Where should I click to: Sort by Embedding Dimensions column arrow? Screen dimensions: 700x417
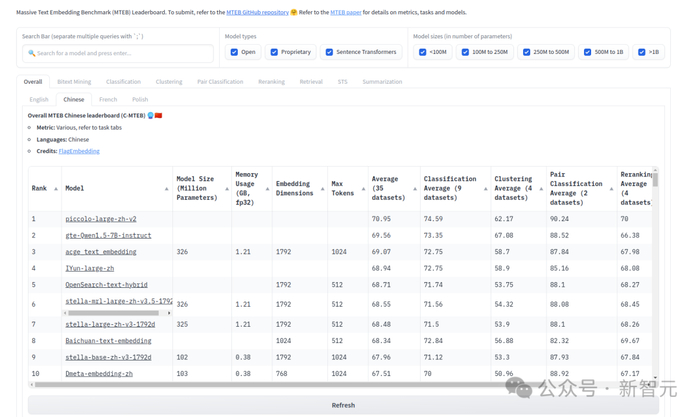coord(322,189)
